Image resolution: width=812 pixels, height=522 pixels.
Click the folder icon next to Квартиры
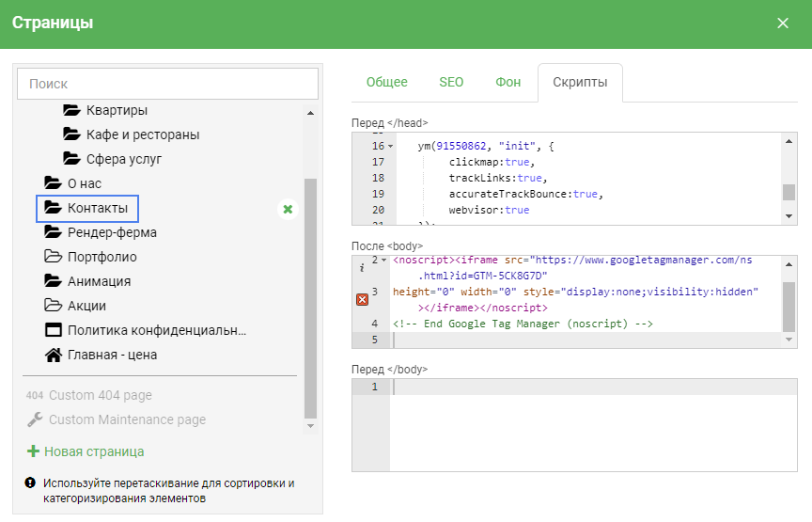[71, 110]
